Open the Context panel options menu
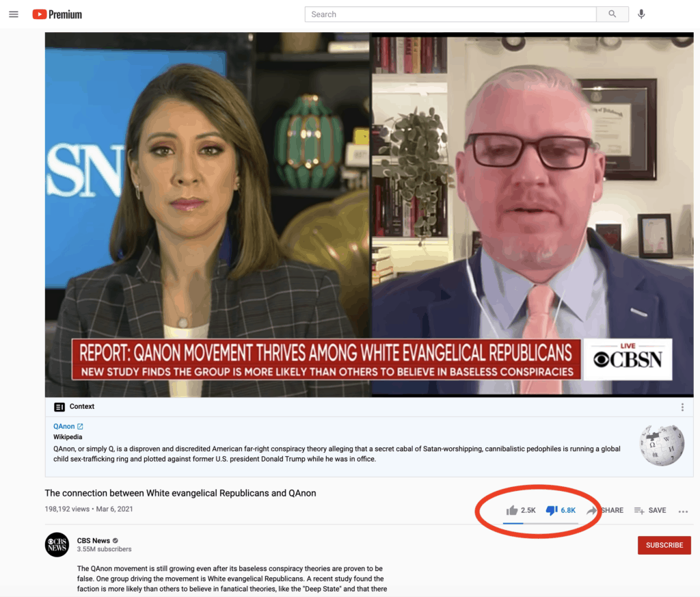Viewport: 700px width, 597px height. coord(682,407)
